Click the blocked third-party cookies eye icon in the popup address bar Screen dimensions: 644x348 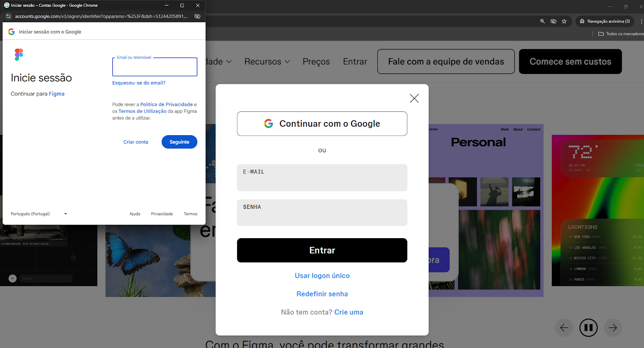click(x=197, y=16)
